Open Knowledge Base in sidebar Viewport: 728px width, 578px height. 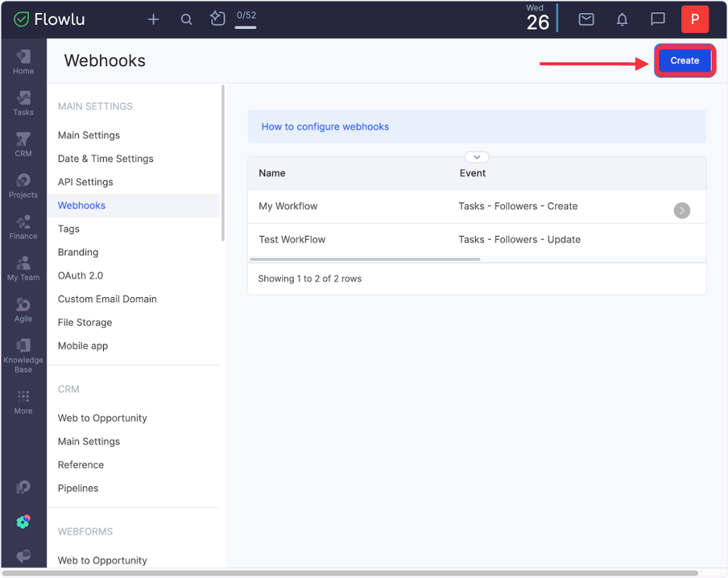pyautogui.click(x=23, y=355)
